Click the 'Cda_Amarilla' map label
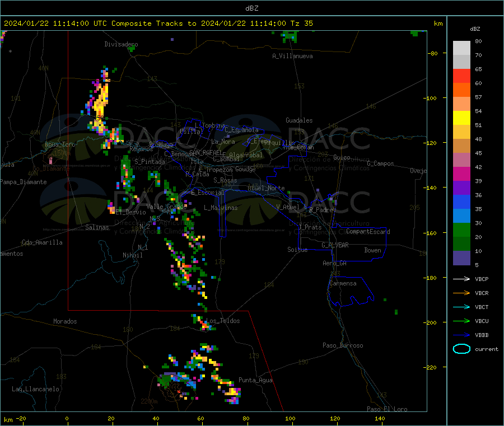The height and width of the screenshot is (426, 504). tap(42, 242)
